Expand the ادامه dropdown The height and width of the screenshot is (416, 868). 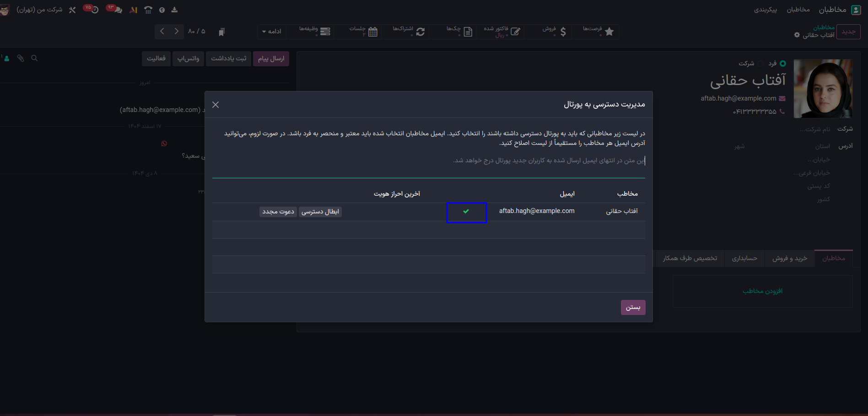[272, 32]
